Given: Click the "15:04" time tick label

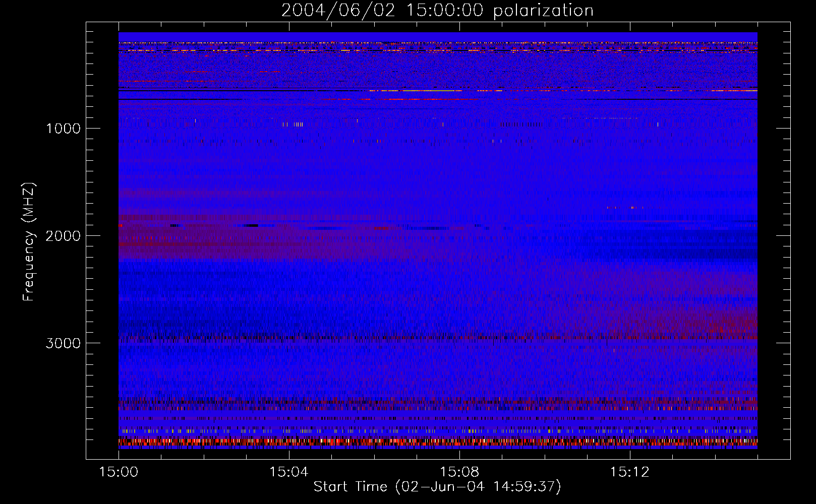Looking at the screenshot, I should pyautogui.click(x=289, y=472).
